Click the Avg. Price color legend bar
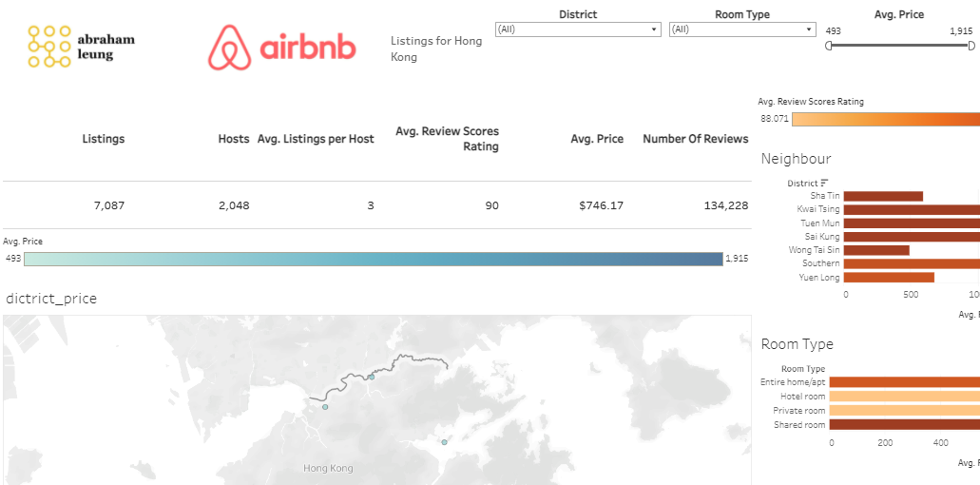 point(374,259)
